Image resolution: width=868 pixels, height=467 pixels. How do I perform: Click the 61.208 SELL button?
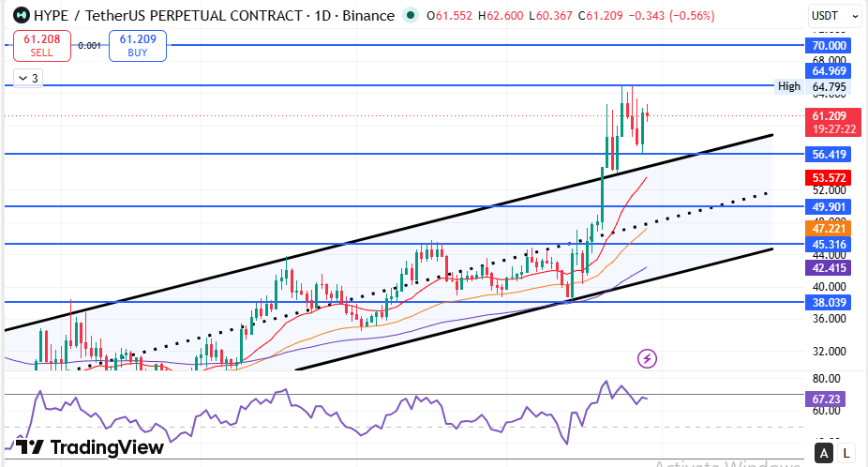42,45
